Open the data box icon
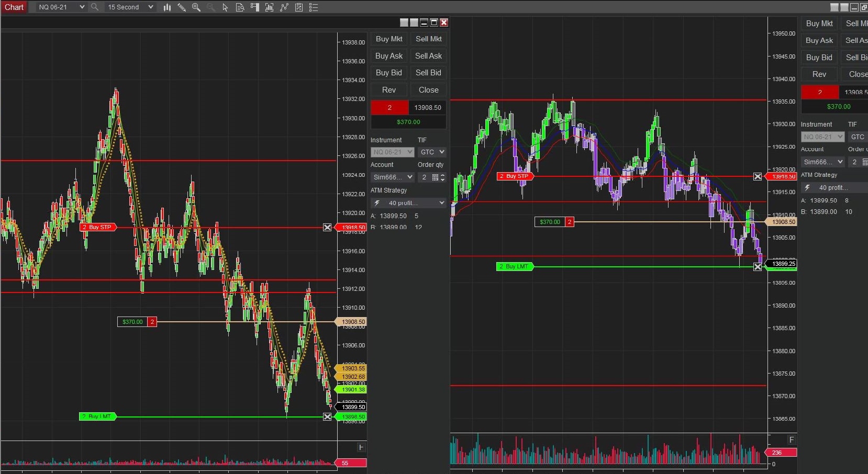 point(240,7)
